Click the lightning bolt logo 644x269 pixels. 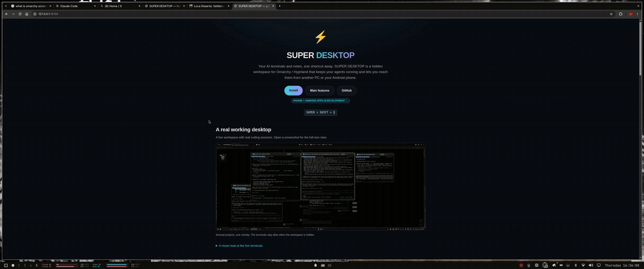click(x=320, y=37)
